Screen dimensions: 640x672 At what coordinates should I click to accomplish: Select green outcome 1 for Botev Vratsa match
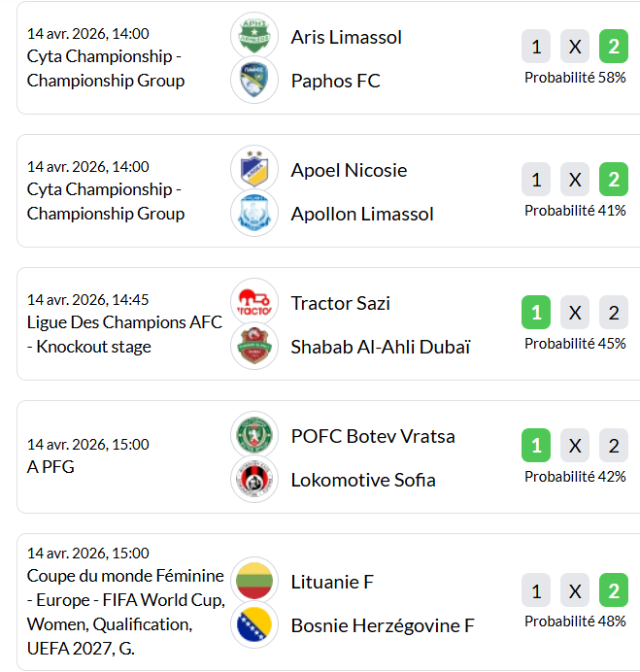click(536, 446)
